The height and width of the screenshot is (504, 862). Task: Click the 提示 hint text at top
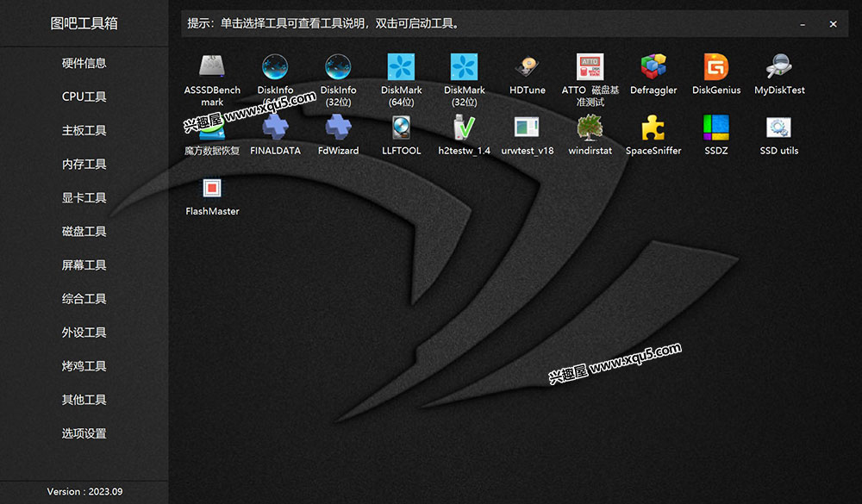324,23
